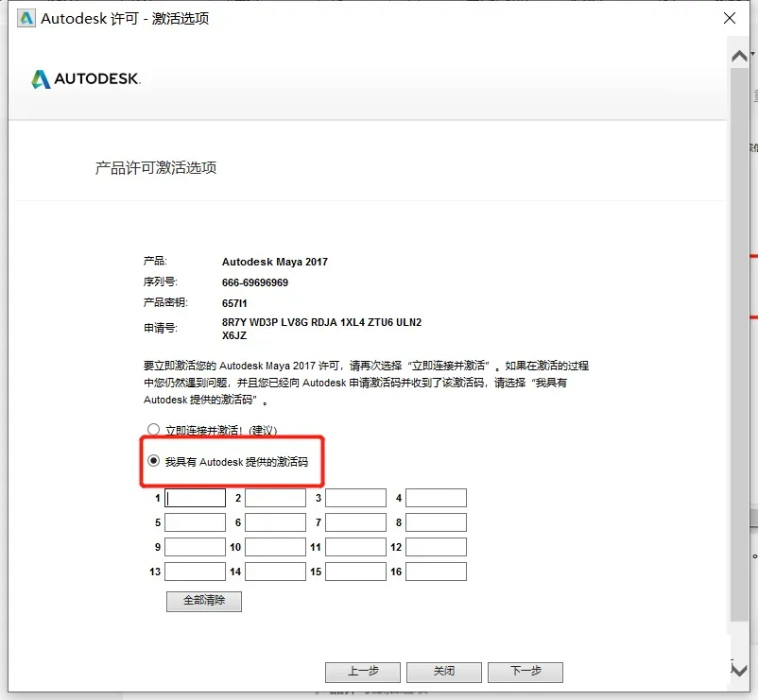Image resolution: width=758 pixels, height=700 pixels.
Task: Click the Autodesk icon in the title bar
Action: coord(26,18)
